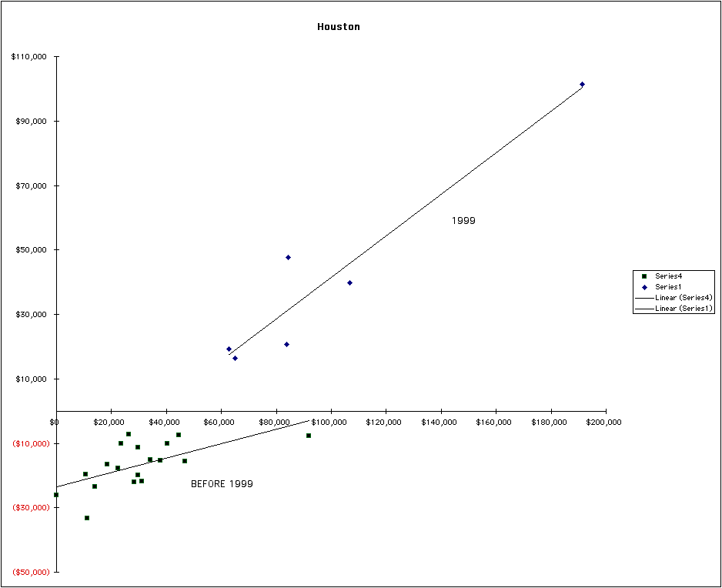Click the $60,000 x-axis label

(x=219, y=423)
